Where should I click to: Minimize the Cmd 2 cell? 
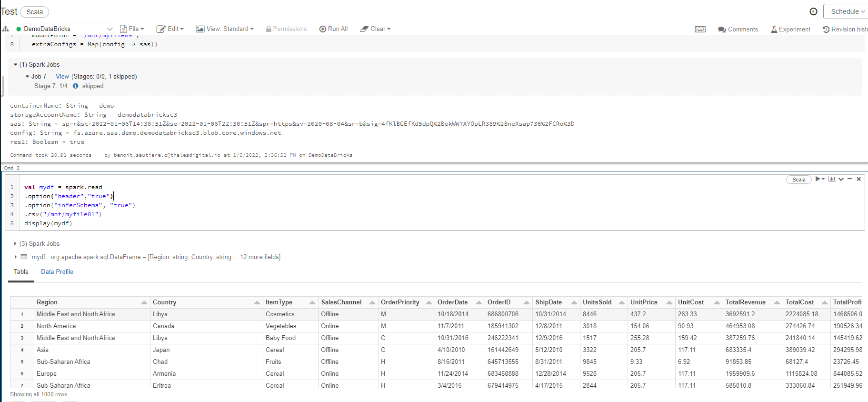[x=850, y=179]
